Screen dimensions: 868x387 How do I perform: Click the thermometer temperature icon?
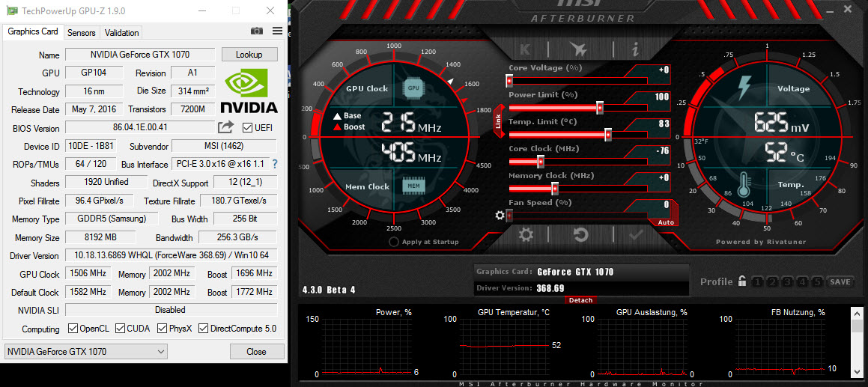(x=744, y=184)
